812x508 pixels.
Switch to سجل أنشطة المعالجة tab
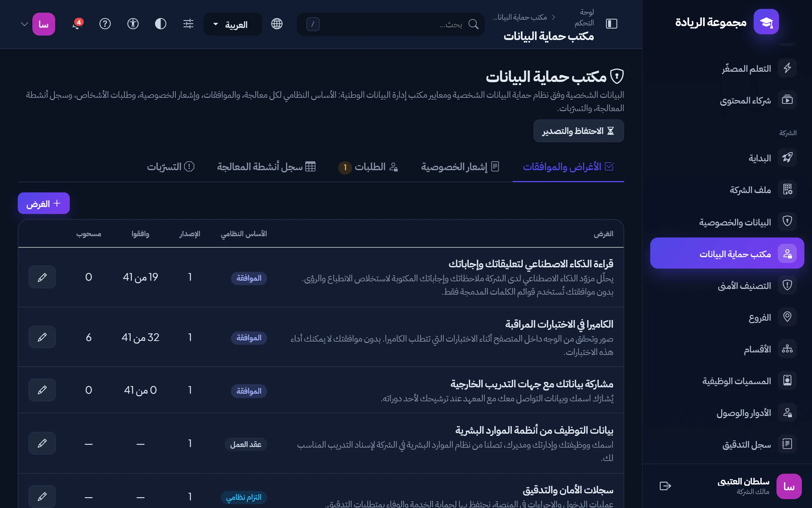click(x=266, y=167)
